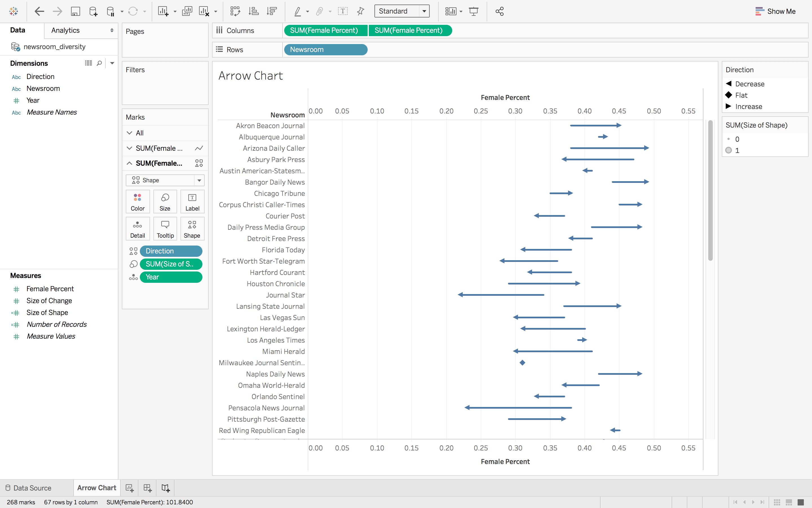Select the Size of Change measure
Screen dimensions: 812x508
tap(49, 301)
